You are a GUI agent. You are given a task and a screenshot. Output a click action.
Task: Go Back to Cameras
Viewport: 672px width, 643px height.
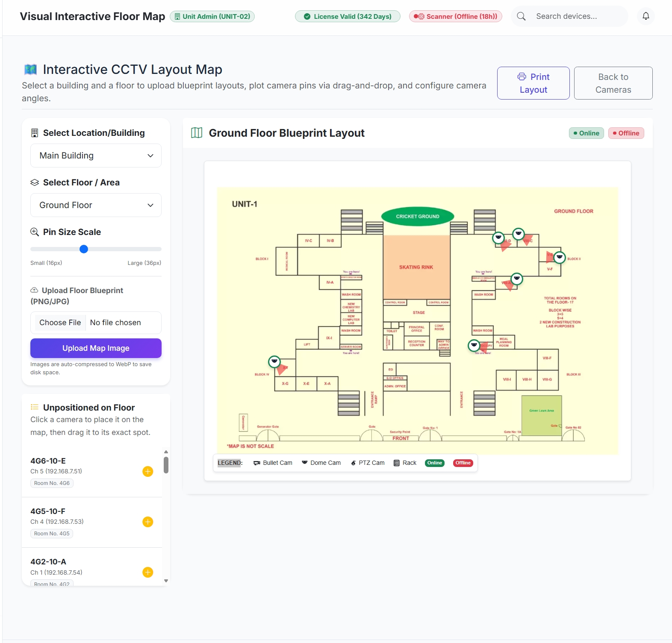(x=613, y=83)
